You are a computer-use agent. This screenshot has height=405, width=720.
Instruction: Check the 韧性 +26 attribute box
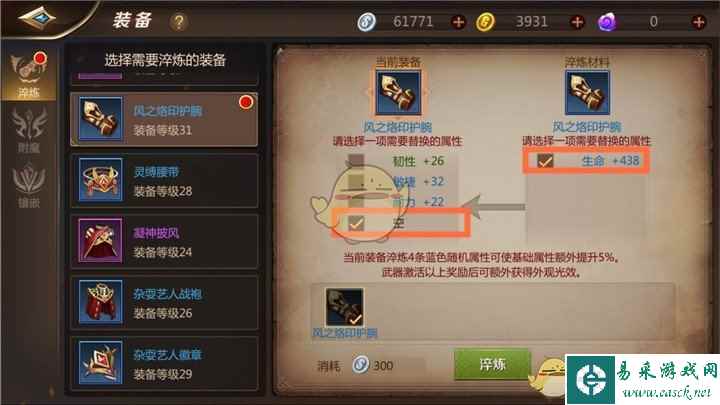355,161
